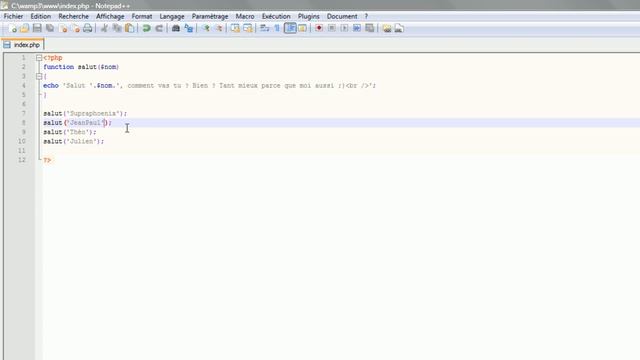640x360 pixels.
Task: Play back the recorded macro
Action: (x=344, y=28)
